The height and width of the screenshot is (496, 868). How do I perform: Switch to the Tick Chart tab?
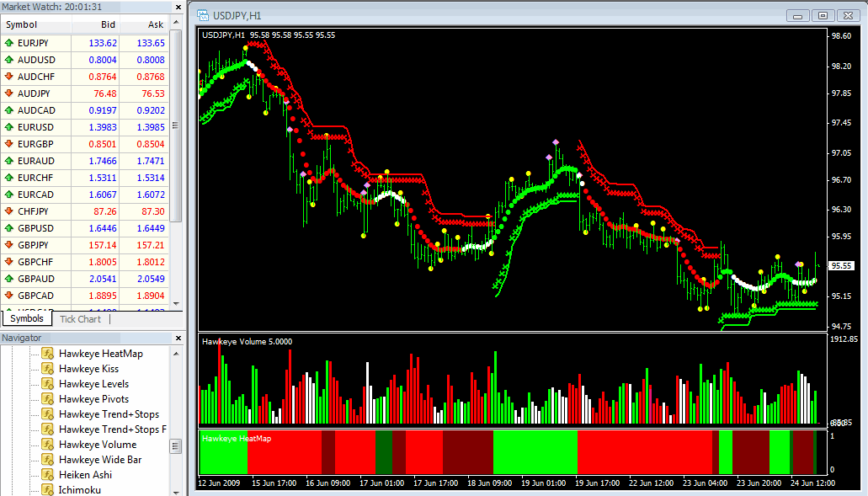tap(80, 319)
